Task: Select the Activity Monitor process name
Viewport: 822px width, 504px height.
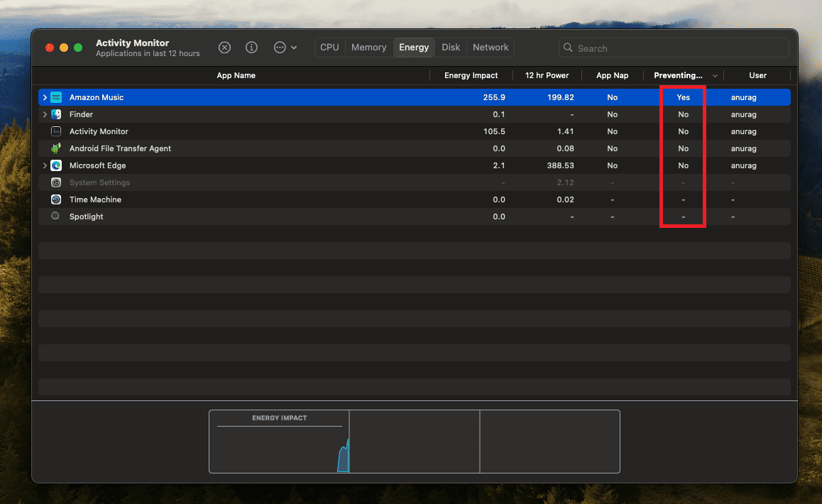Action: coord(99,131)
